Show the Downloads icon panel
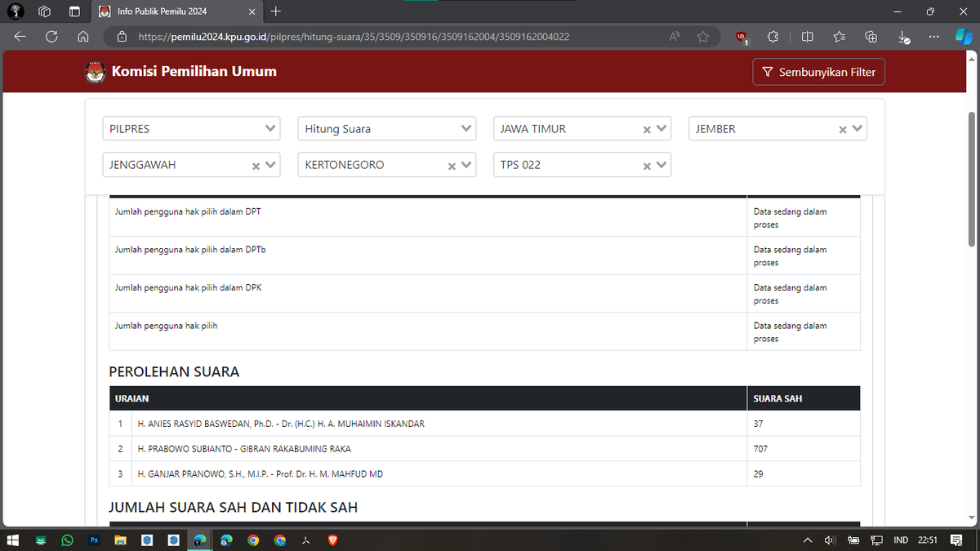Image resolution: width=980 pixels, height=551 pixels. pyautogui.click(x=903, y=37)
